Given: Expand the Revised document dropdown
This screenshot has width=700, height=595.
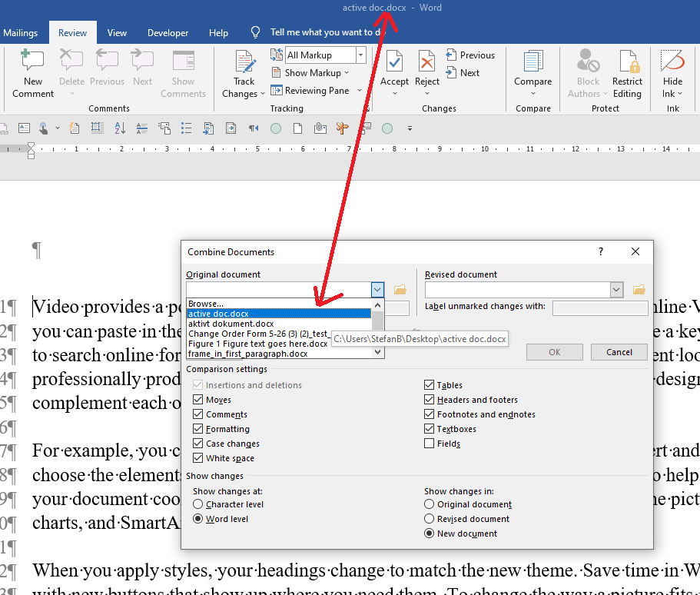Looking at the screenshot, I should [x=615, y=290].
